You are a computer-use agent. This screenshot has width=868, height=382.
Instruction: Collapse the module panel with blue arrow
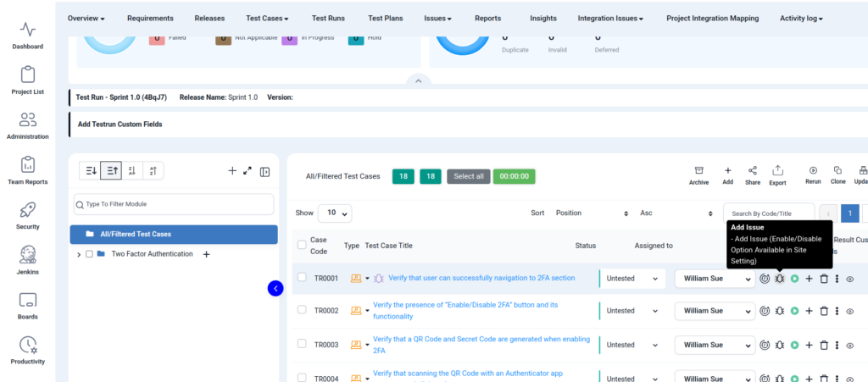pyautogui.click(x=275, y=288)
